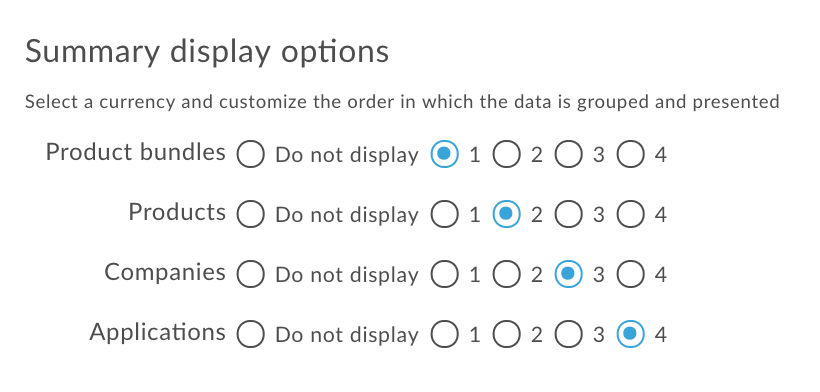This screenshot has width=820, height=392.
Task: Set Companies order to 2
Action: [x=506, y=274]
